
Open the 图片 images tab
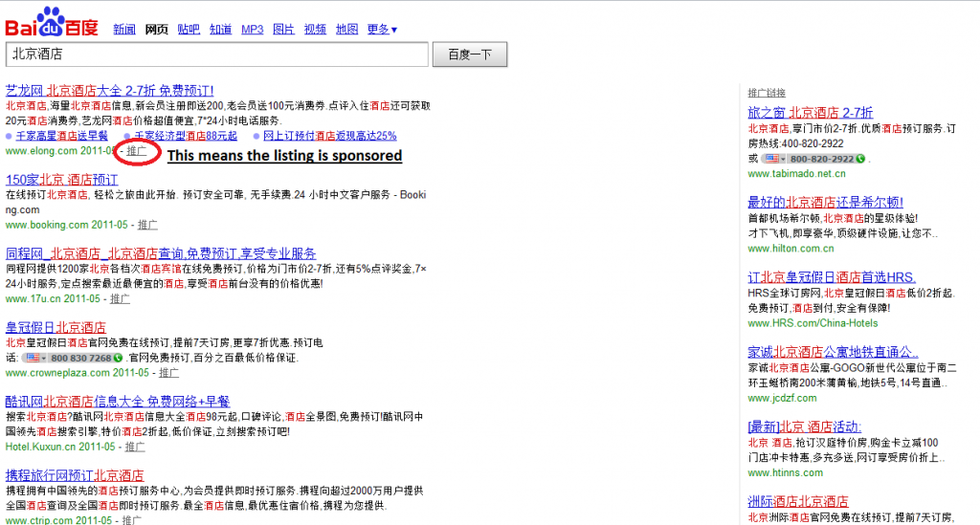[x=283, y=30]
